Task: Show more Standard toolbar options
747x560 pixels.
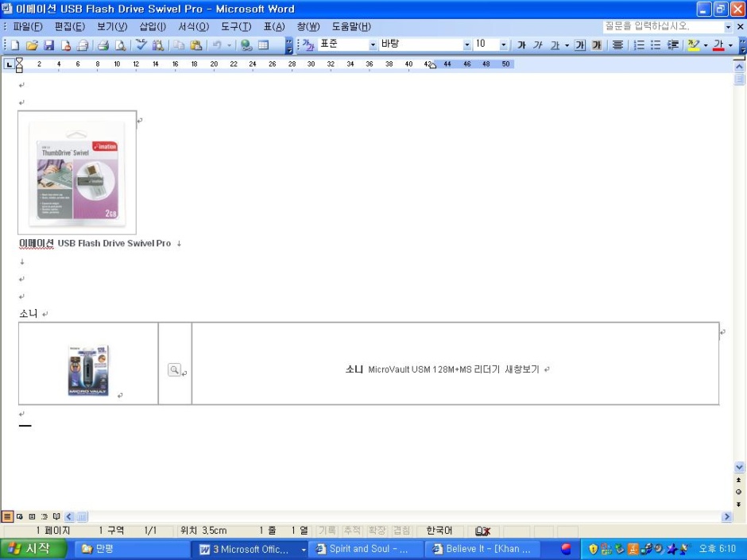Action: point(289,45)
